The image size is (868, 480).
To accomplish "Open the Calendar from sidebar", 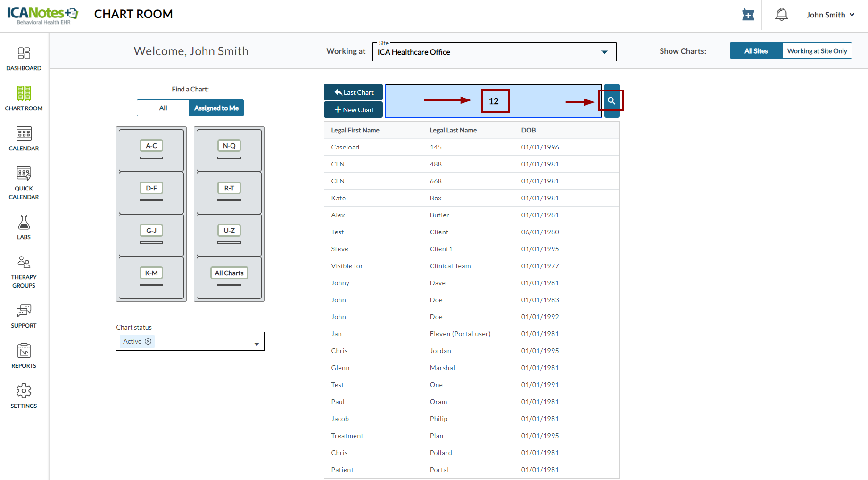I will [x=24, y=139].
